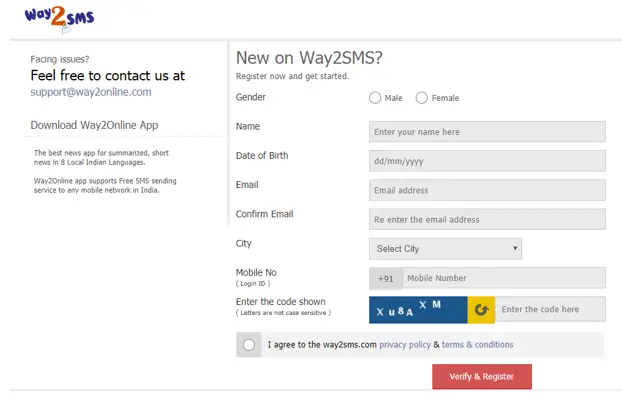The width and height of the screenshot is (622, 396).
Task: Click the Register now and get started text
Action: pos(292,76)
